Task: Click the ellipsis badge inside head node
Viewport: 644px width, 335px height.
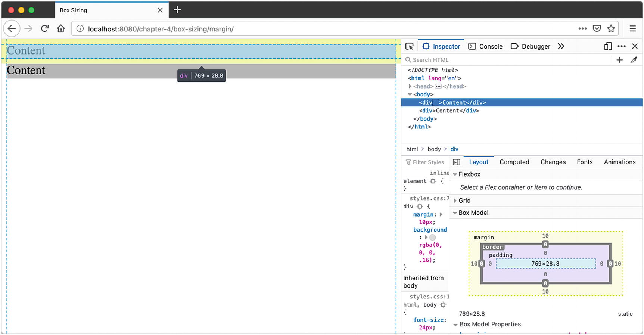Action: [438, 86]
